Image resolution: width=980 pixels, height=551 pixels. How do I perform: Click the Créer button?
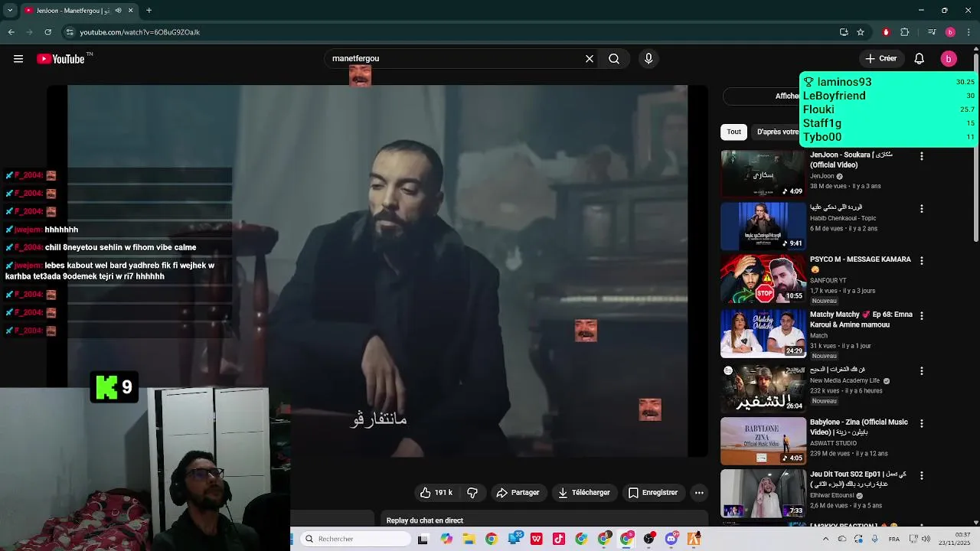[880, 59]
